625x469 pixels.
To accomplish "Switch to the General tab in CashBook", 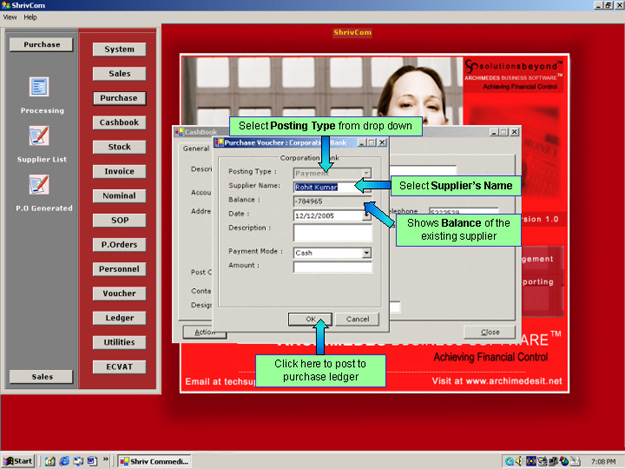I will point(194,149).
